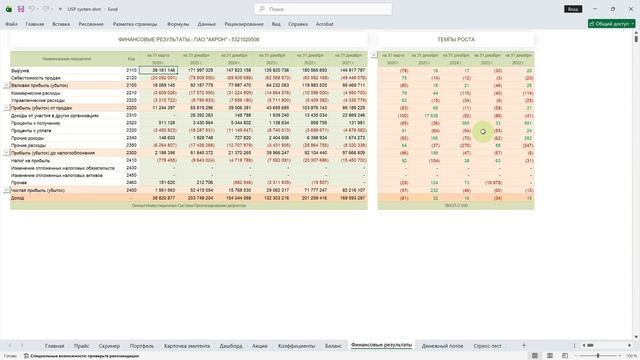Switch to Normal view in status bar
The width and height of the screenshot is (640, 360).
point(535,356)
